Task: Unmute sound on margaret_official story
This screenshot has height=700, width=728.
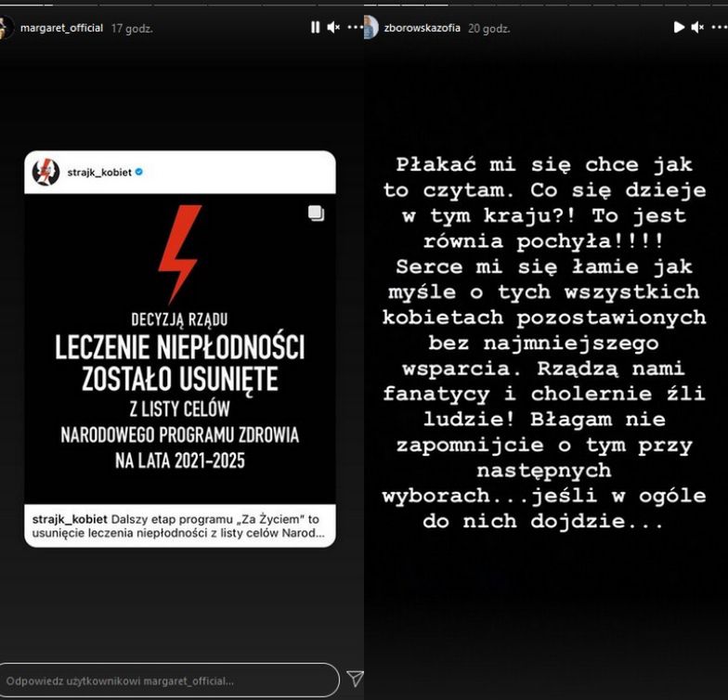Action: (x=333, y=28)
